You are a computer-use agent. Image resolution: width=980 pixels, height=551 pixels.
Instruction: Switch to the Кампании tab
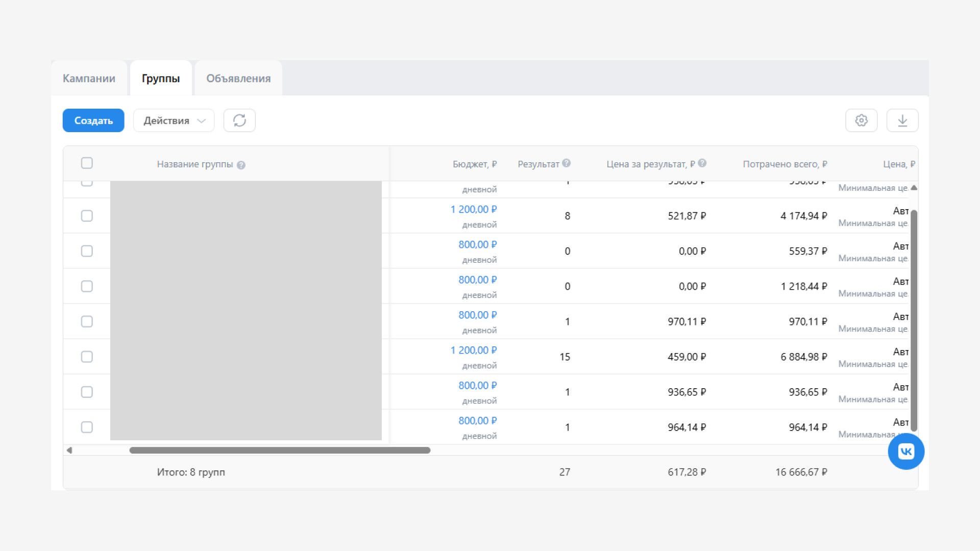pyautogui.click(x=89, y=79)
